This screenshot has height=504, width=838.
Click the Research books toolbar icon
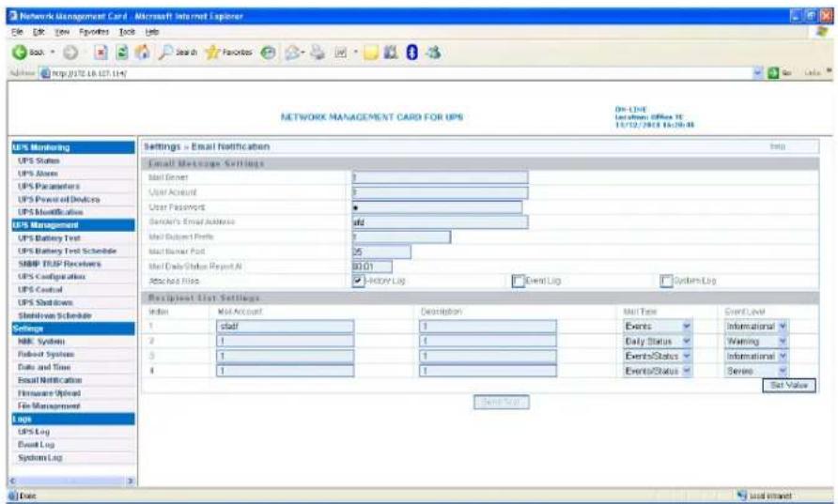pyautogui.click(x=391, y=53)
